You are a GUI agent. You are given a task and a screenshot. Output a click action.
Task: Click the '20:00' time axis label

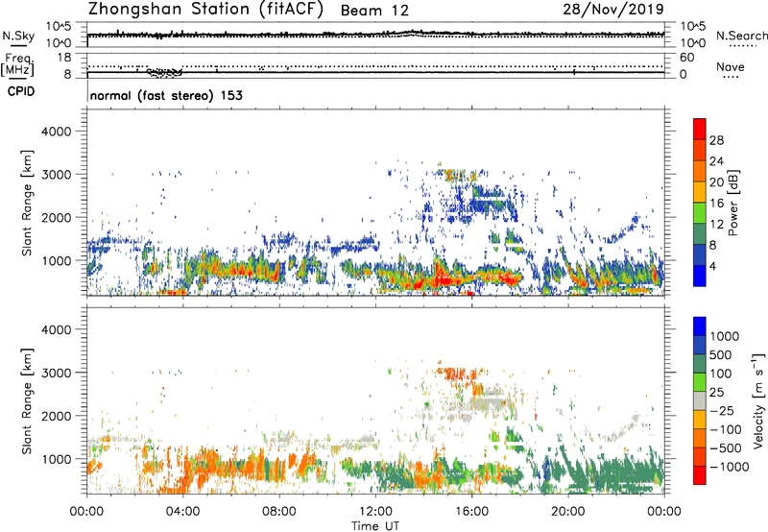[567, 512]
